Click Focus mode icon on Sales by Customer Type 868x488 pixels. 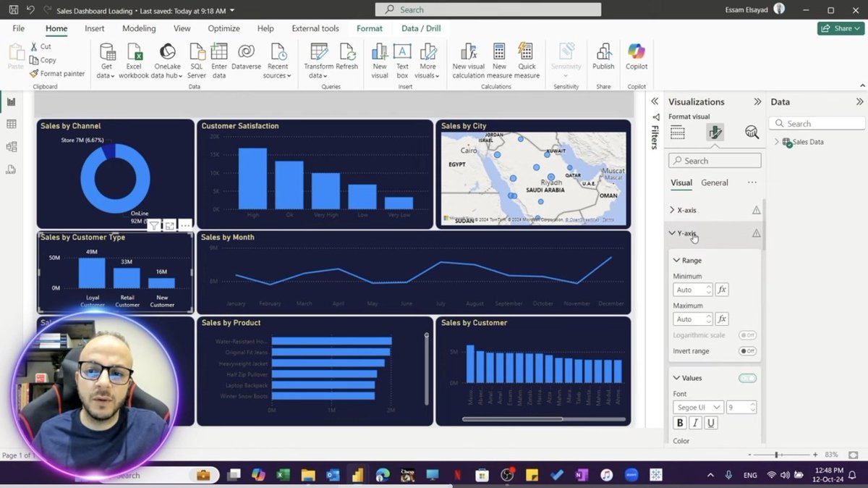click(169, 226)
